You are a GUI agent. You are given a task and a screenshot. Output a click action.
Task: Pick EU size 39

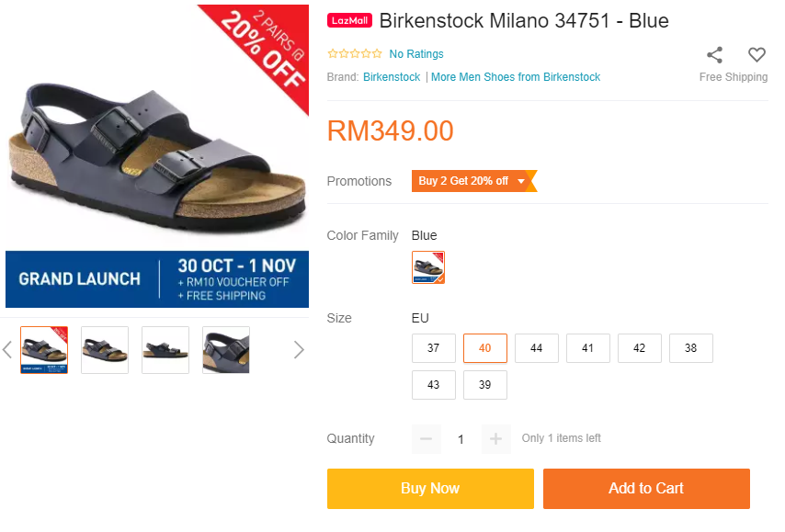[x=485, y=385]
